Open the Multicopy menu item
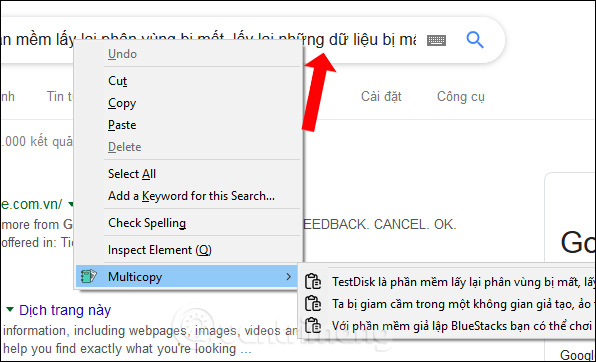 [x=188, y=276]
